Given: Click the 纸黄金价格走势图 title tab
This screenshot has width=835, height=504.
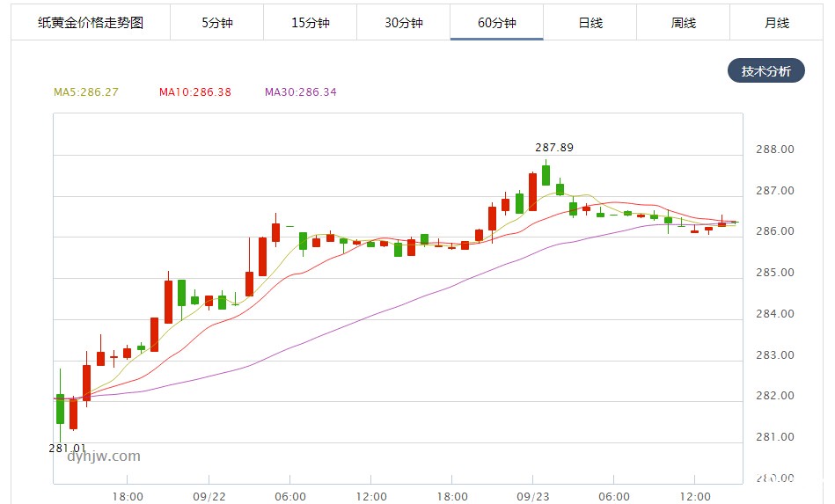Looking at the screenshot, I should click(x=91, y=23).
